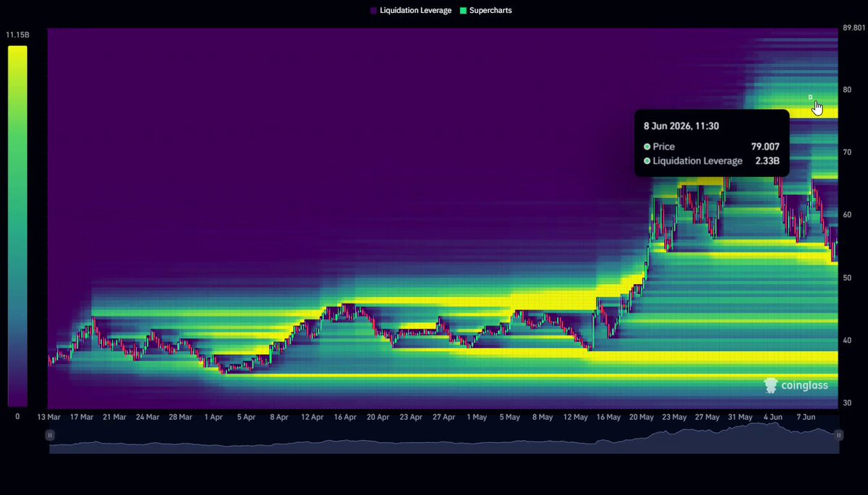The image size is (868, 495).
Task: Click the 7 Jun date label
Action: pyautogui.click(x=806, y=417)
